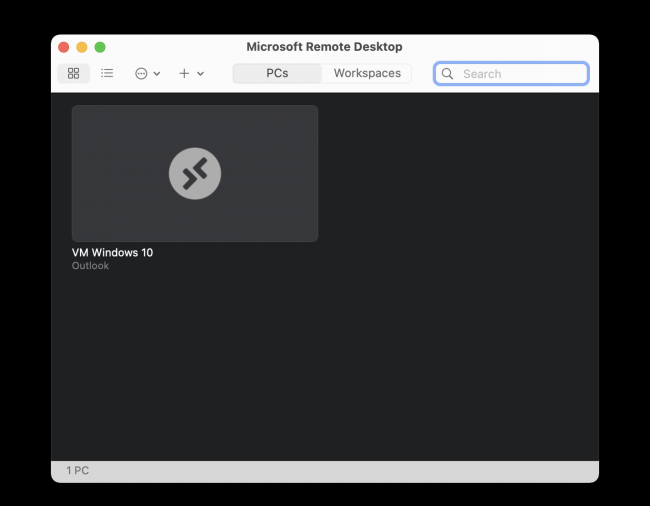Maximize window with green button
This screenshot has height=506, width=650.
tap(100, 47)
